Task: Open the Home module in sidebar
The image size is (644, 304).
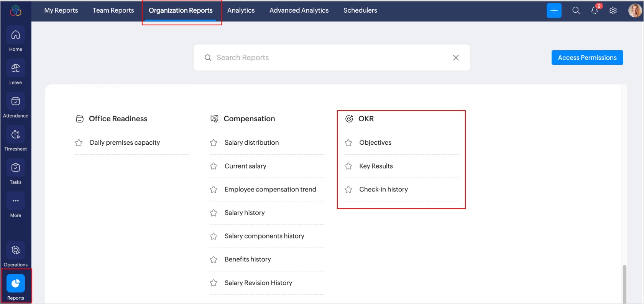Action: click(x=15, y=35)
